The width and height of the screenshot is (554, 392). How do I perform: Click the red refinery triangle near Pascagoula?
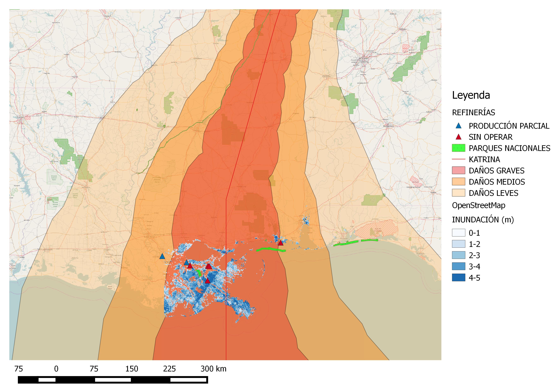(280, 243)
